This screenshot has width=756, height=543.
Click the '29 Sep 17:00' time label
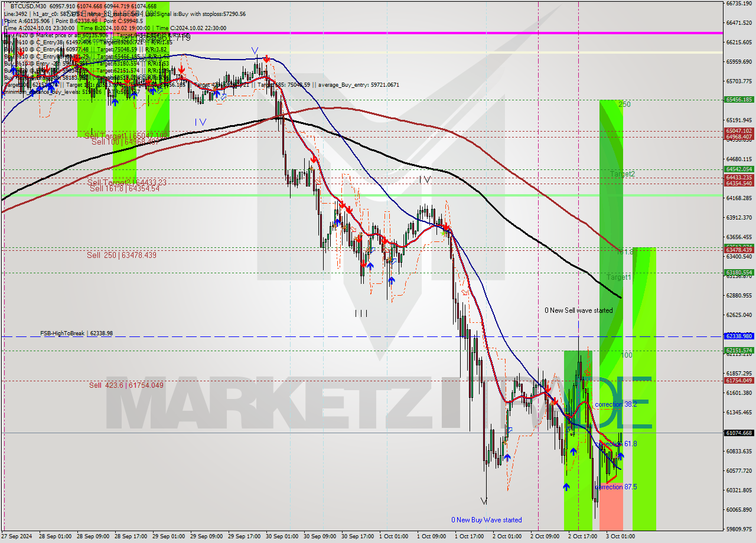(x=244, y=537)
